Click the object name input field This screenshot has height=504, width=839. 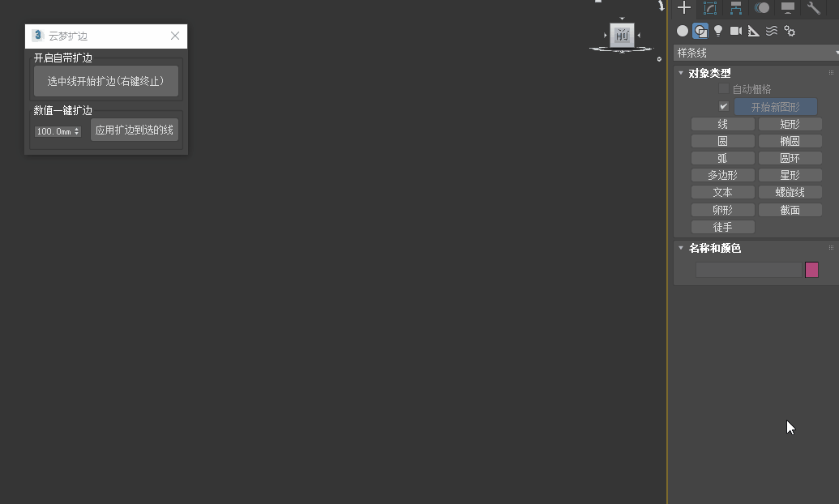748,270
